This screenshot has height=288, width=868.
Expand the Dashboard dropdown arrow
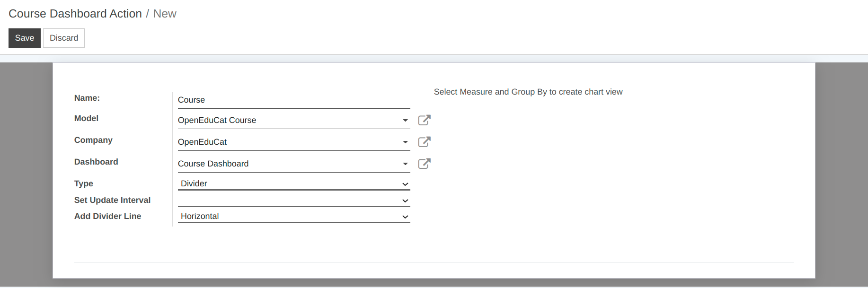pyautogui.click(x=405, y=164)
